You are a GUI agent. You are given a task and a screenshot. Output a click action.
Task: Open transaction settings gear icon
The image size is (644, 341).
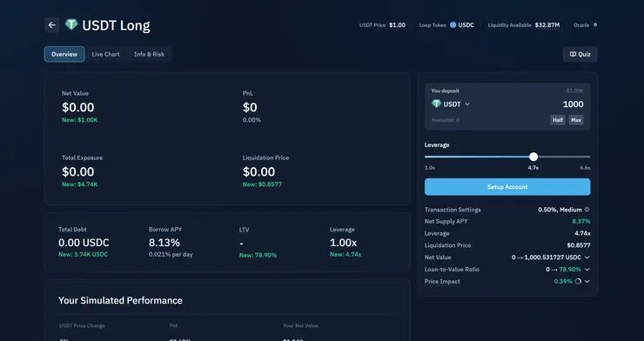pyautogui.click(x=587, y=210)
